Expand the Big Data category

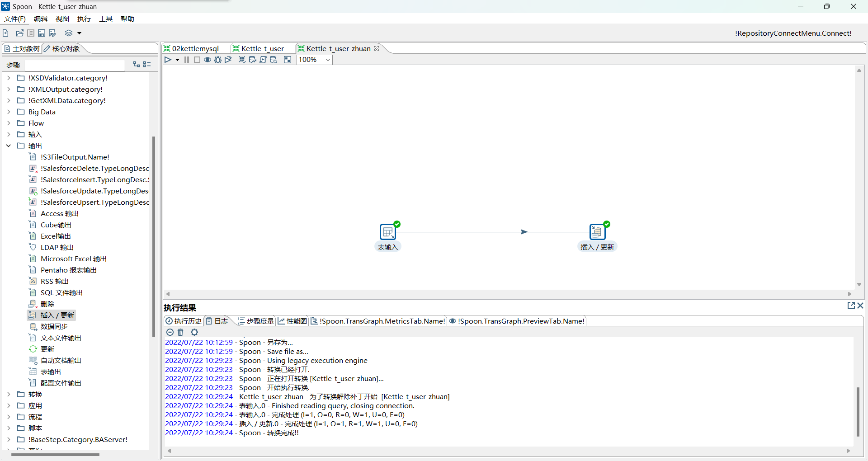tap(9, 112)
